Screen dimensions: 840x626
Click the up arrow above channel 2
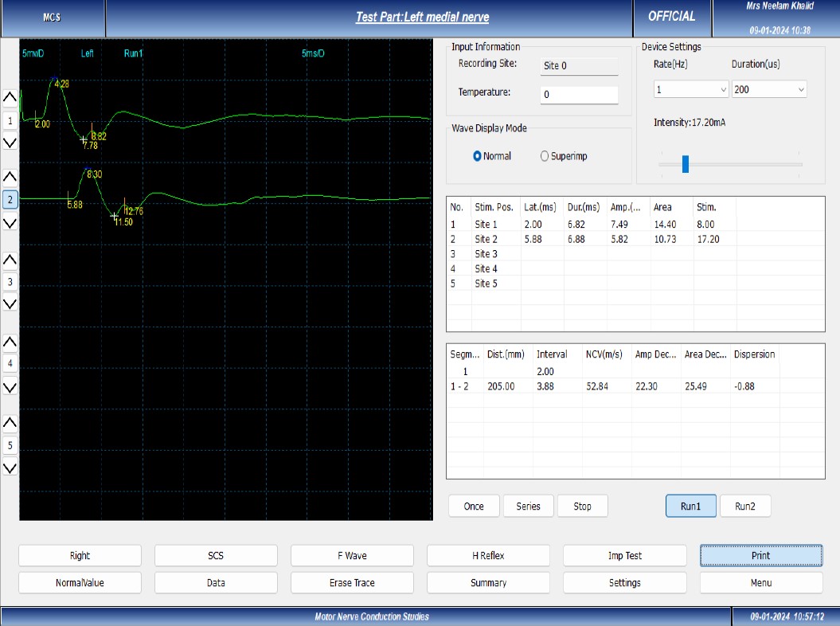(10, 177)
